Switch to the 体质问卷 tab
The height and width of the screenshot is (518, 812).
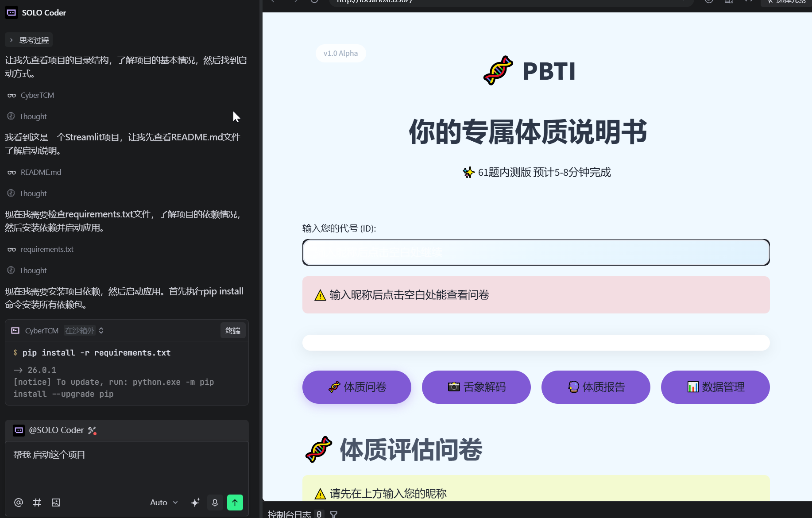(356, 387)
